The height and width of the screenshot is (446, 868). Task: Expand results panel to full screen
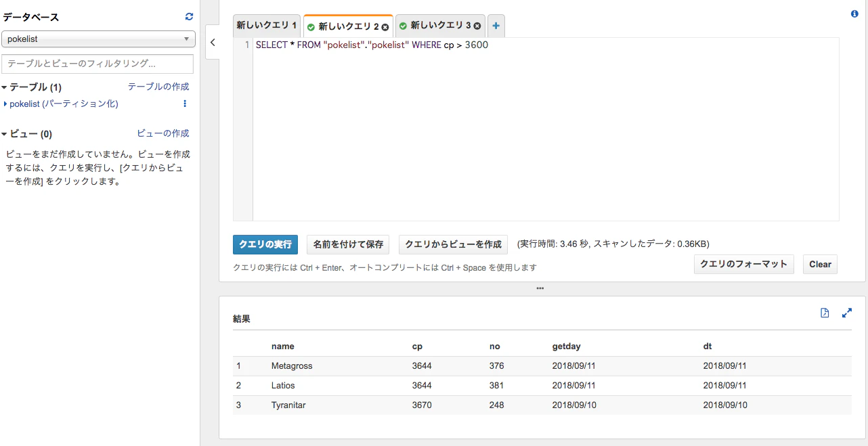846,313
